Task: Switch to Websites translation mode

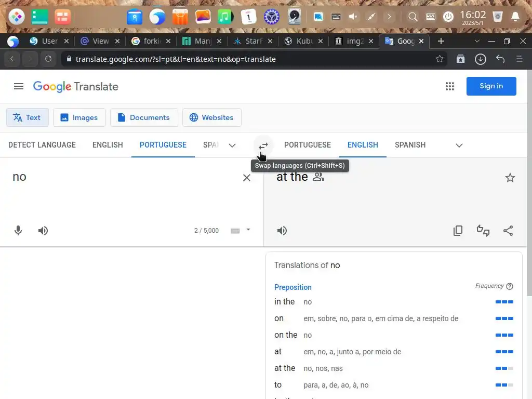Action: click(x=212, y=117)
